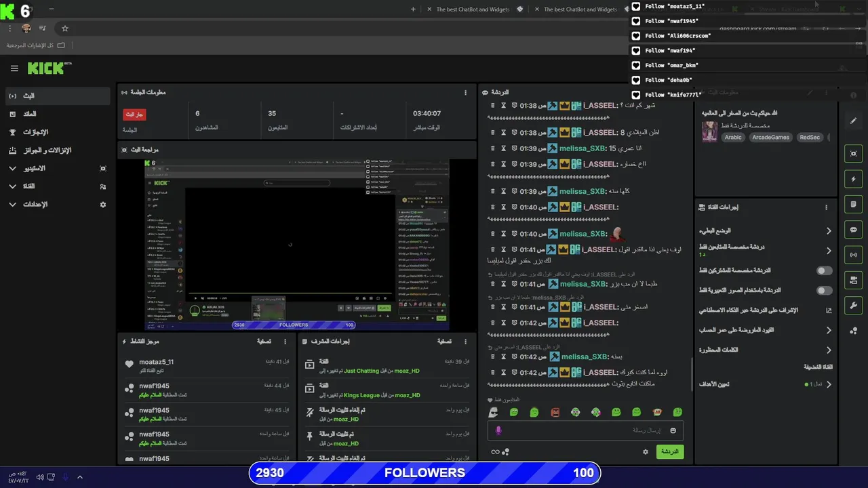
Task: Open البث (Stream) in the sidebar
Action: click(x=58, y=96)
